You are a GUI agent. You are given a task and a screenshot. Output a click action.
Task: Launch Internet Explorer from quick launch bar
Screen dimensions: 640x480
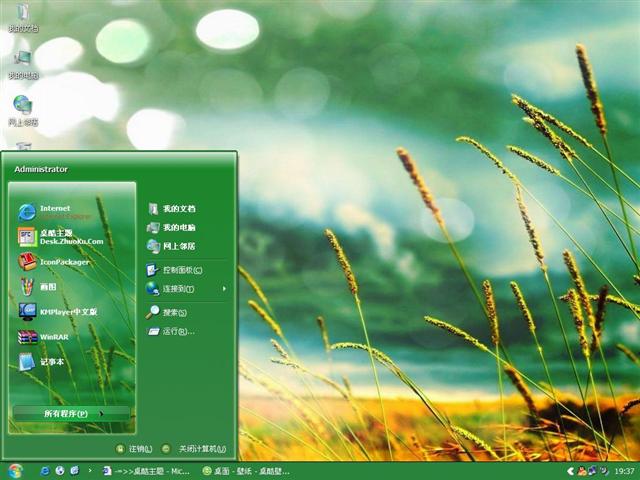[x=44, y=471]
